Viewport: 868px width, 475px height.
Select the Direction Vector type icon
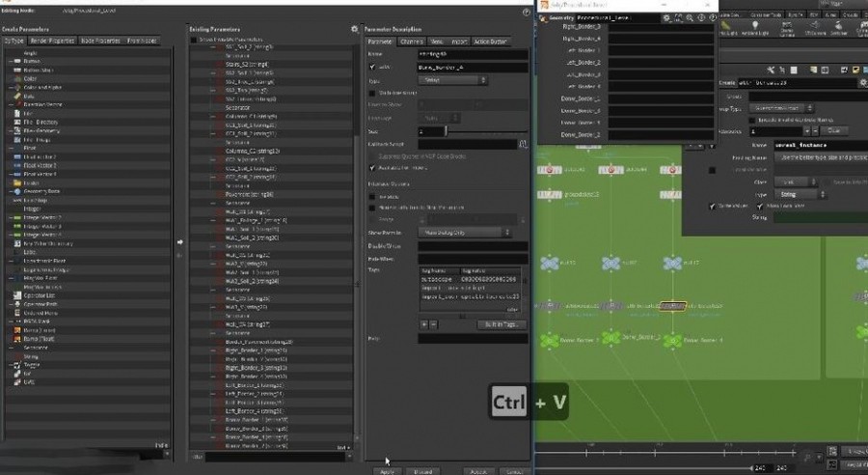point(17,105)
